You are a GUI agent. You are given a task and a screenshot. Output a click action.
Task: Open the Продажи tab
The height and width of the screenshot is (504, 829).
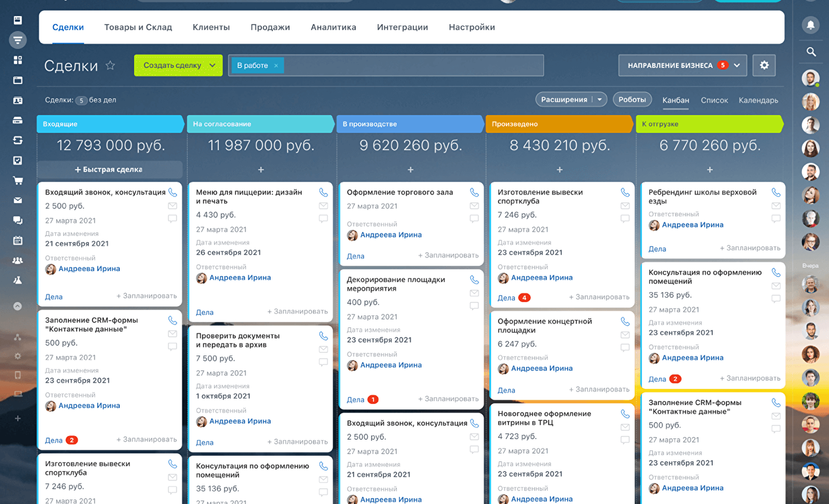click(270, 27)
